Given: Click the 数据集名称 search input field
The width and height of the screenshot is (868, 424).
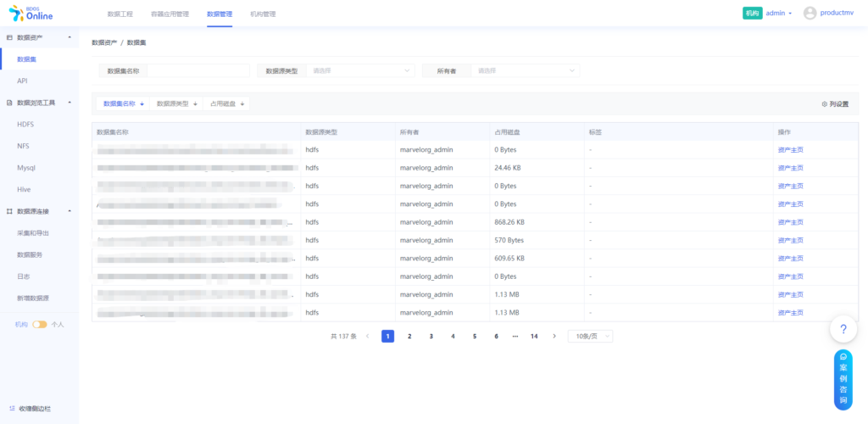Looking at the screenshot, I should pyautogui.click(x=198, y=71).
